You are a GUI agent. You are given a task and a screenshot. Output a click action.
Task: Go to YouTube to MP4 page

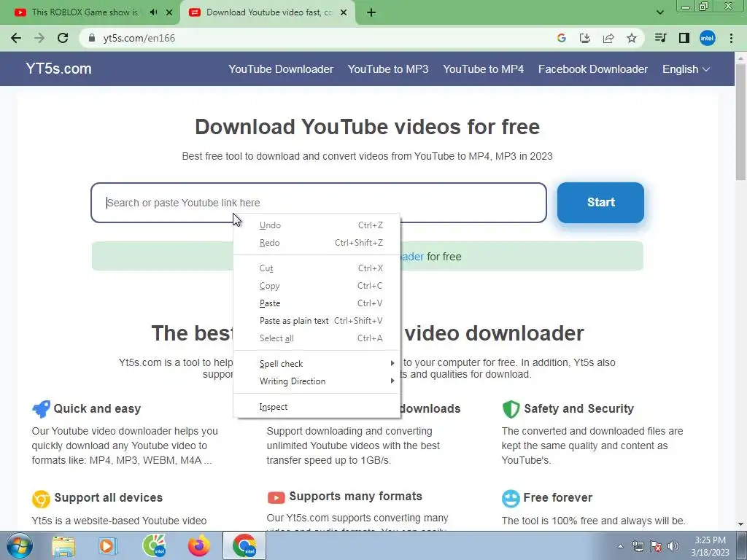point(483,69)
